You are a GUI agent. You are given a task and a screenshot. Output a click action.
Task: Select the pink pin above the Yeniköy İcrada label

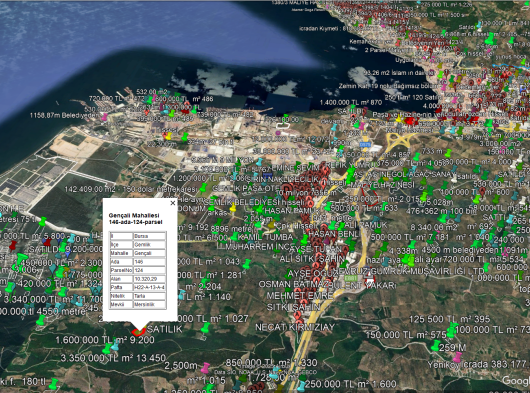click(457, 357)
